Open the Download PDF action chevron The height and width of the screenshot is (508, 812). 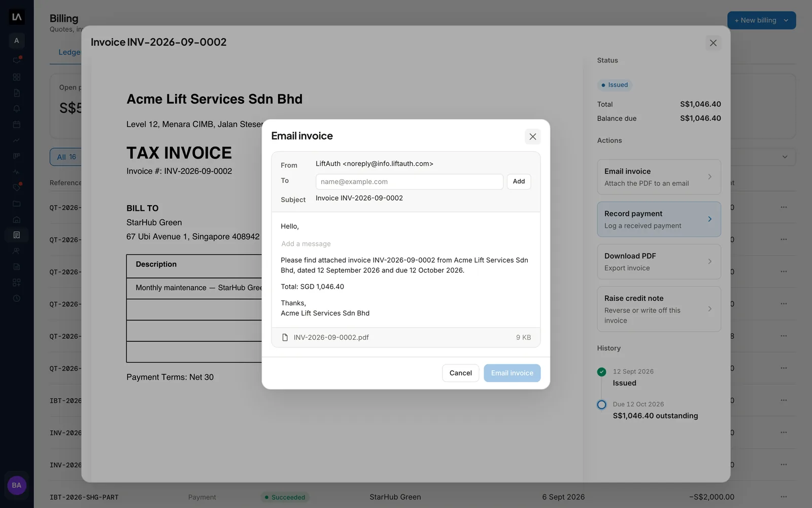710,262
